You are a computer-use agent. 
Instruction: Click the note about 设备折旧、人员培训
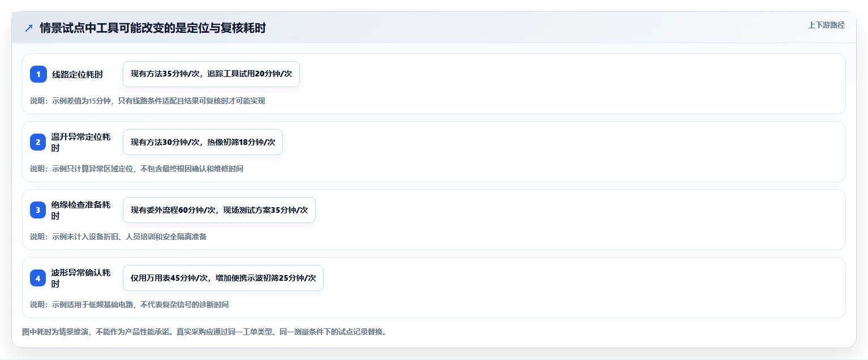tap(118, 237)
